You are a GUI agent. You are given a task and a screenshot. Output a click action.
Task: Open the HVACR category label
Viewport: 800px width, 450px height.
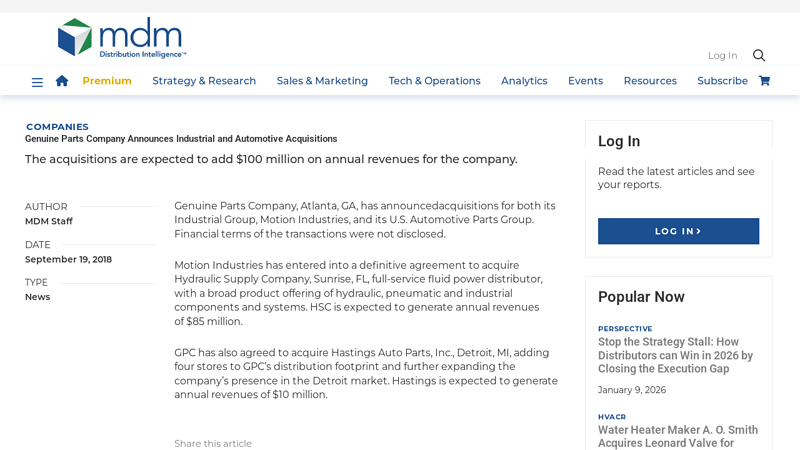[612, 417]
